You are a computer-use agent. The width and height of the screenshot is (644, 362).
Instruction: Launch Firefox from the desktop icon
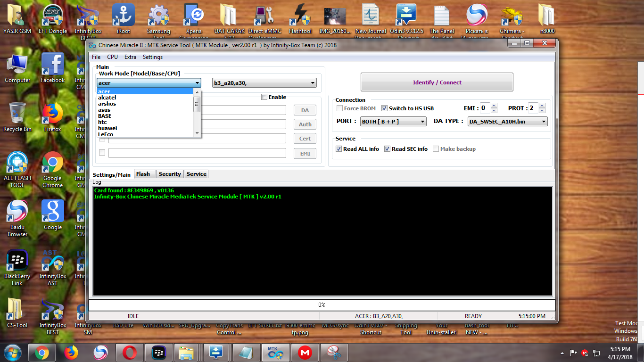tap(53, 117)
